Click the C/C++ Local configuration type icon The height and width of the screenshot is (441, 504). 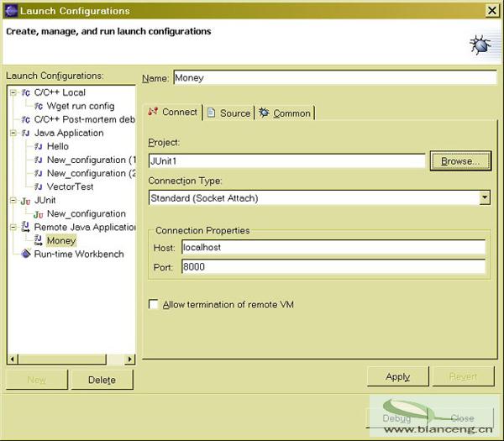tap(26, 93)
